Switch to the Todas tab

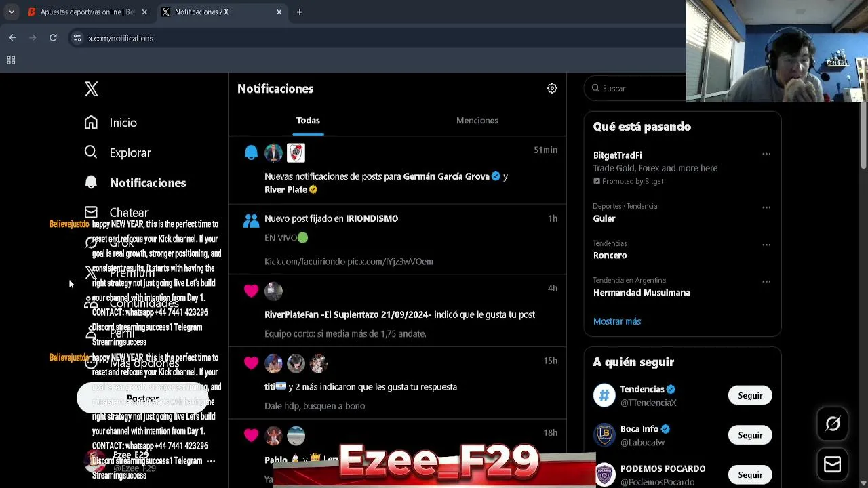click(308, 120)
